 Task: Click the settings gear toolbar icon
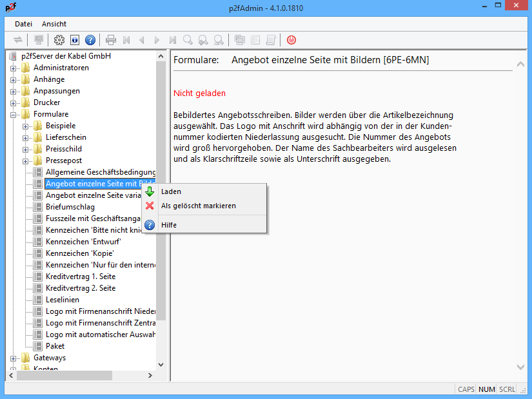pos(59,40)
